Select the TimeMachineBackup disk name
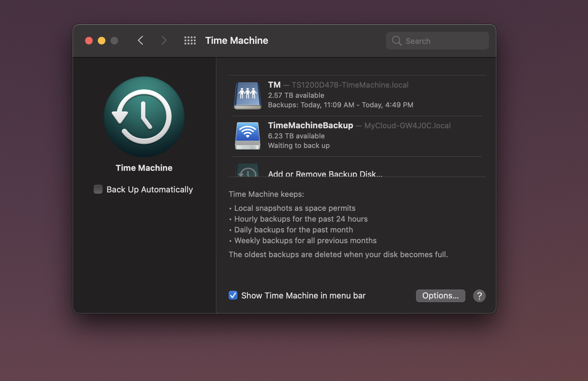 [311, 125]
